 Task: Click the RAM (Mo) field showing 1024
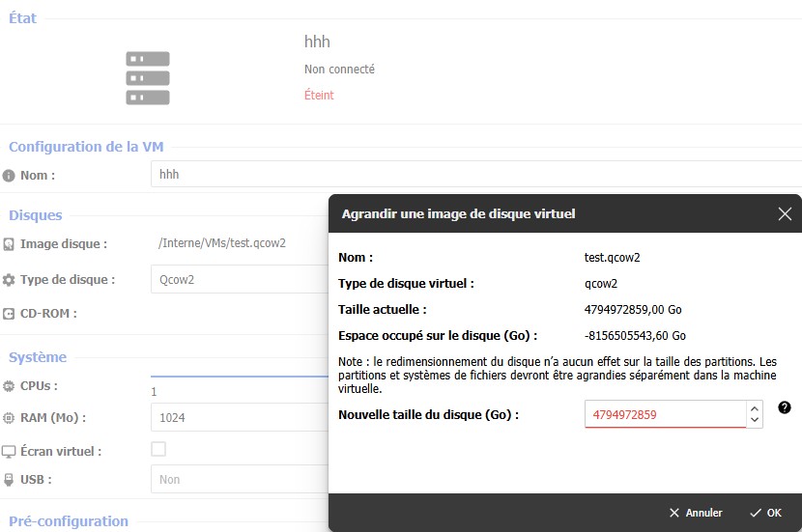click(240, 417)
